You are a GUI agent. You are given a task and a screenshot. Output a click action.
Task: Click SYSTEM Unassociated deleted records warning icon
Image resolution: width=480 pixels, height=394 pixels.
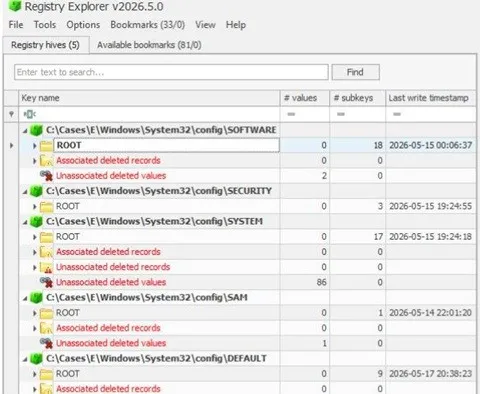pyautogui.click(x=46, y=267)
